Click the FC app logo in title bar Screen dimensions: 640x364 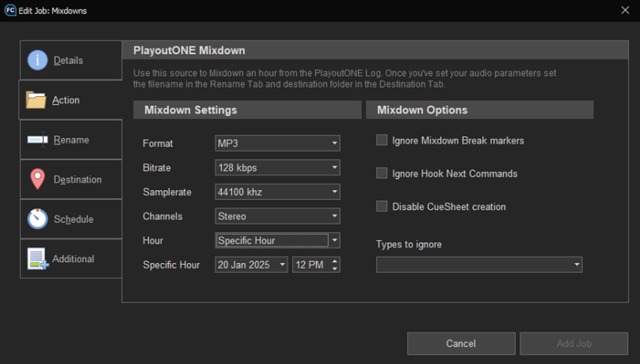[x=10, y=10]
